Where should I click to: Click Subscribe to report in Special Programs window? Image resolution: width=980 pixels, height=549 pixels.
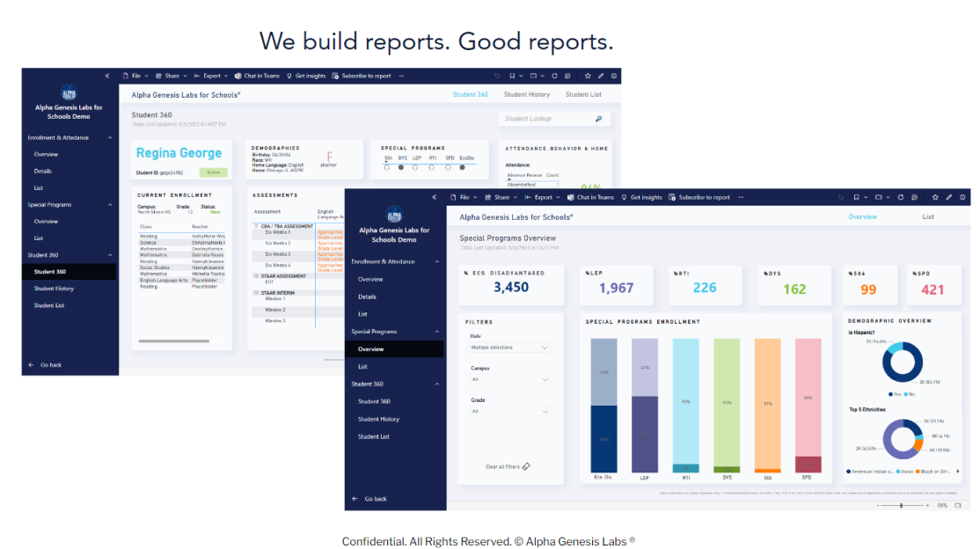(x=699, y=197)
